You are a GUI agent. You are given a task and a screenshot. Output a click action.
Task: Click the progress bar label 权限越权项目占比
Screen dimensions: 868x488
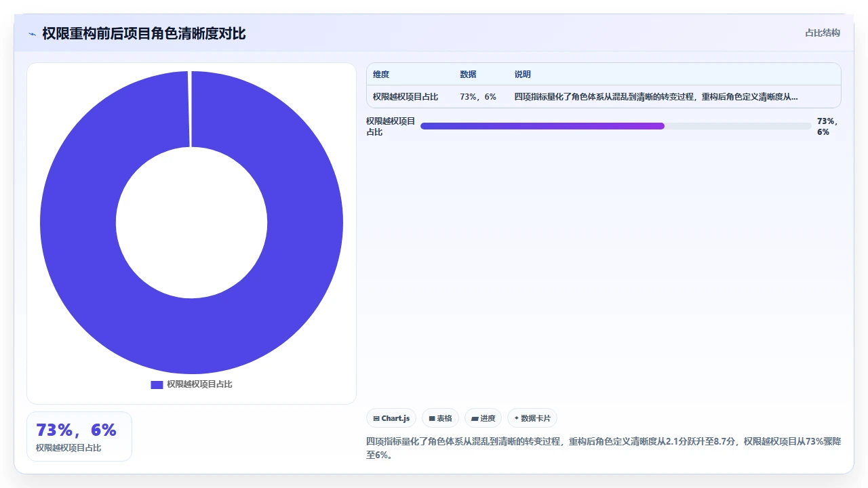click(391, 127)
